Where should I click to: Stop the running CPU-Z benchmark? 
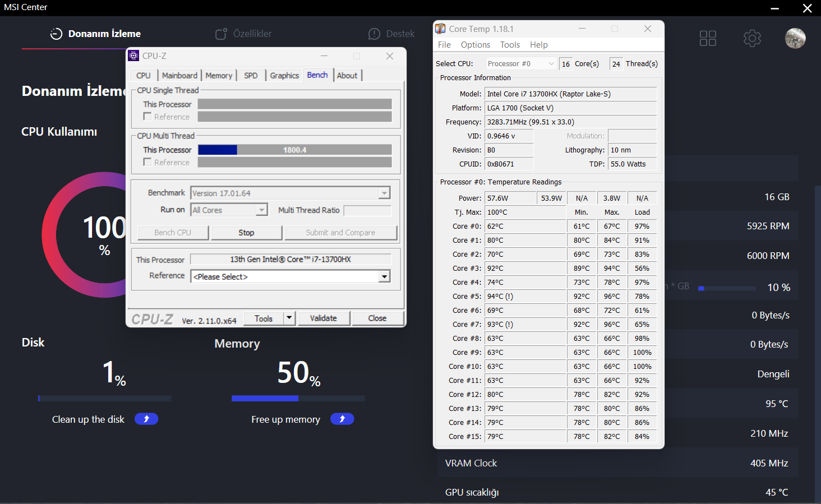pyautogui.click(x=246, y=233)
